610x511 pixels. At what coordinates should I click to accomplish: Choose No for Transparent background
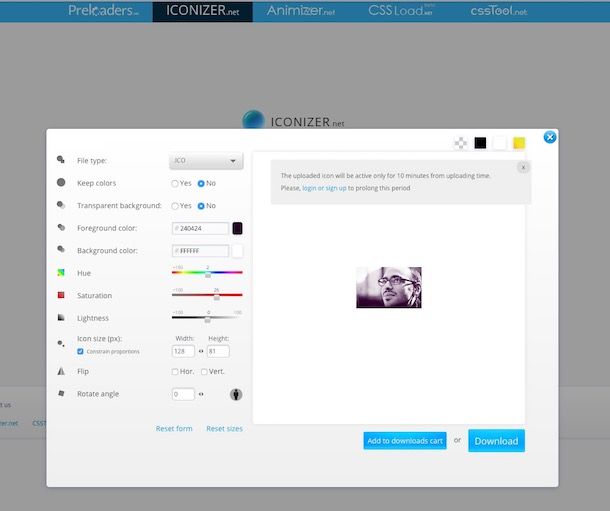(201, 206)
